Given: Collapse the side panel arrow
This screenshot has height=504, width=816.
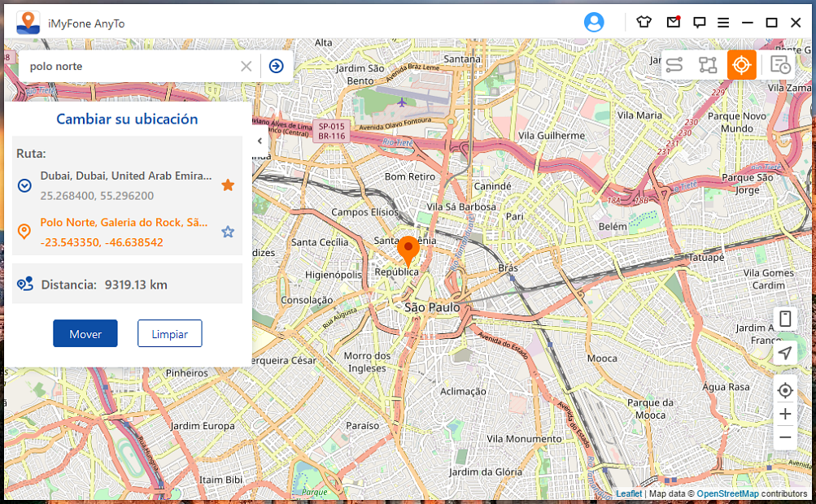Looking at the screenshot, I should pos(260,141).
